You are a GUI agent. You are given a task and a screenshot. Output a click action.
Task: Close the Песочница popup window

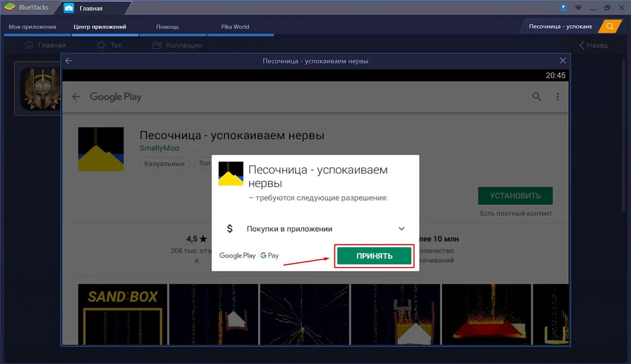point(563,61)
